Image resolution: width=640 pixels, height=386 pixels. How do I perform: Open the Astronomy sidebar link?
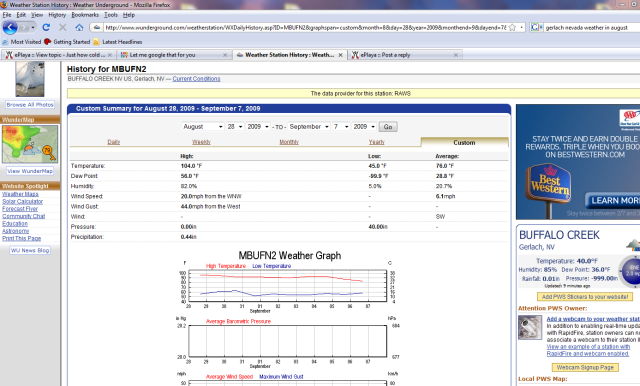tap(16, 231)
